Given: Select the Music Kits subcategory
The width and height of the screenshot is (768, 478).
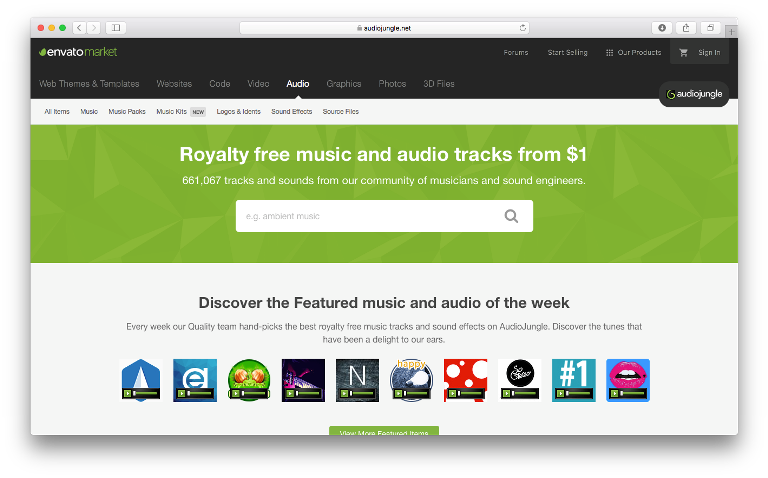Looking at the screenshot, I should click(171, 112).
